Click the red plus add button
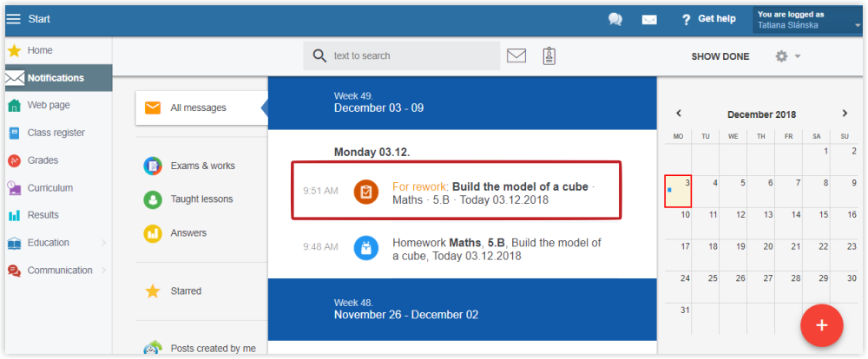Viewport: 868px width, 359px height. click(822, 325)
